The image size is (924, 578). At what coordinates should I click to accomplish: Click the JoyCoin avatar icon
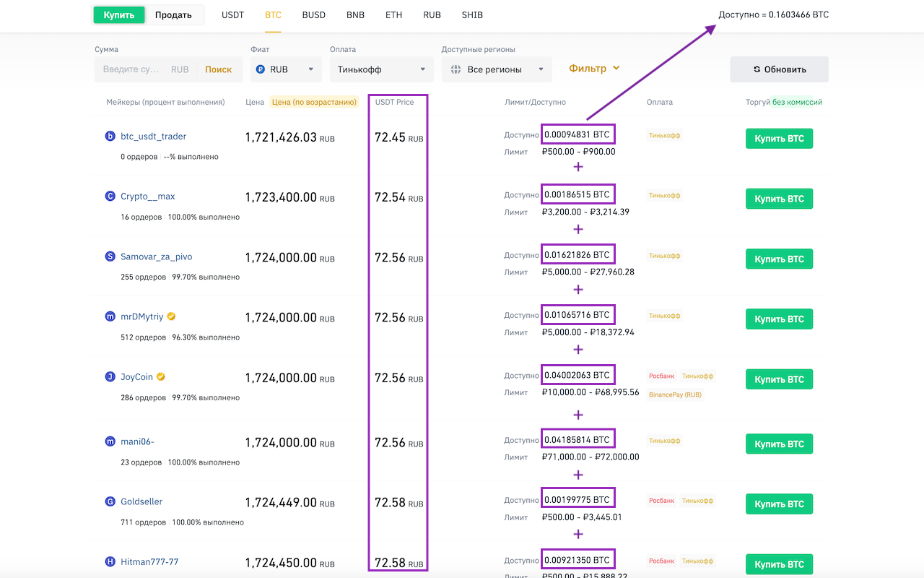click(x=110, y=376)
